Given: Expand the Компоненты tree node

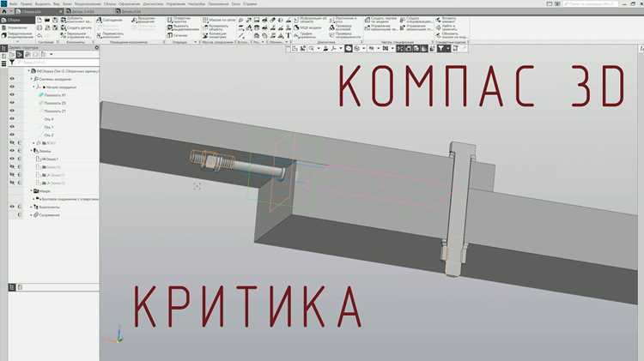Looking at the screenshot, I should point(31,207).
